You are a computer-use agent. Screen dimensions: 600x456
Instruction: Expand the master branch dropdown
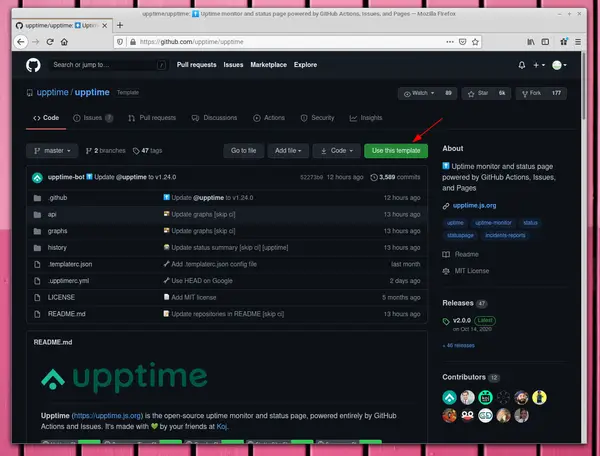click(x=54, y=150)
